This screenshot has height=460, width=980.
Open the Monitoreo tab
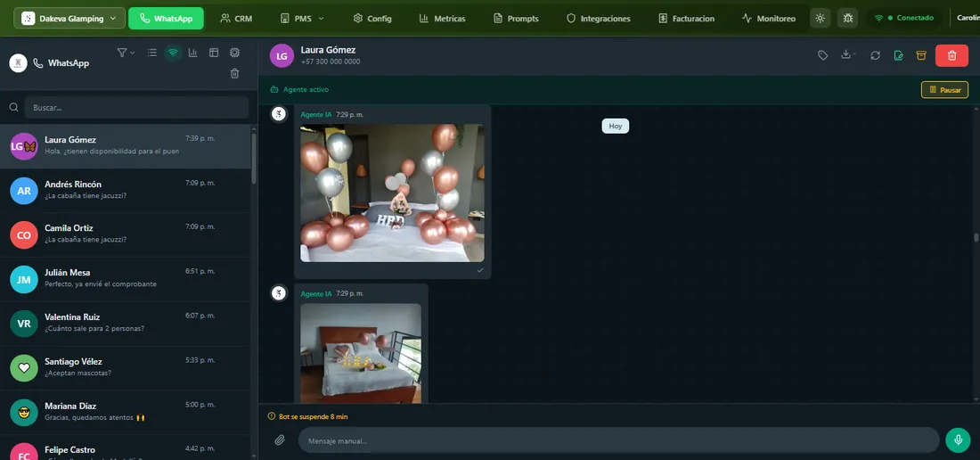[769, 19]
